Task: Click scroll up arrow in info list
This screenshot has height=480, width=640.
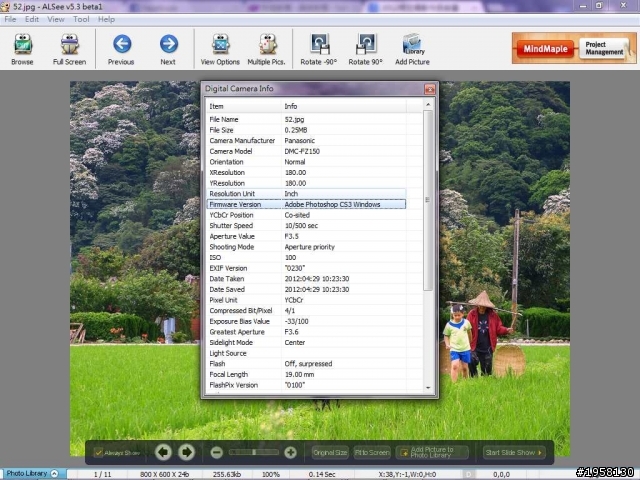Action: 428,104
